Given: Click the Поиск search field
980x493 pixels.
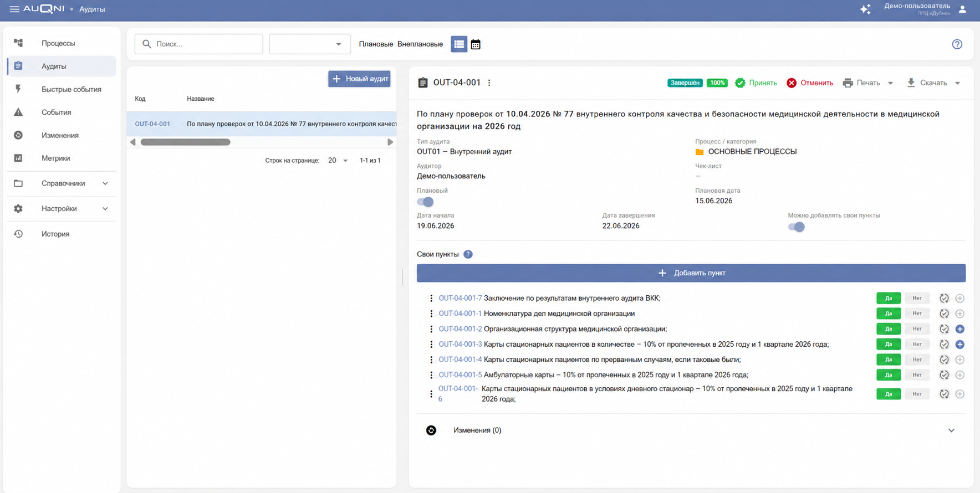Looking at the screenshot, I should [199, 44].
